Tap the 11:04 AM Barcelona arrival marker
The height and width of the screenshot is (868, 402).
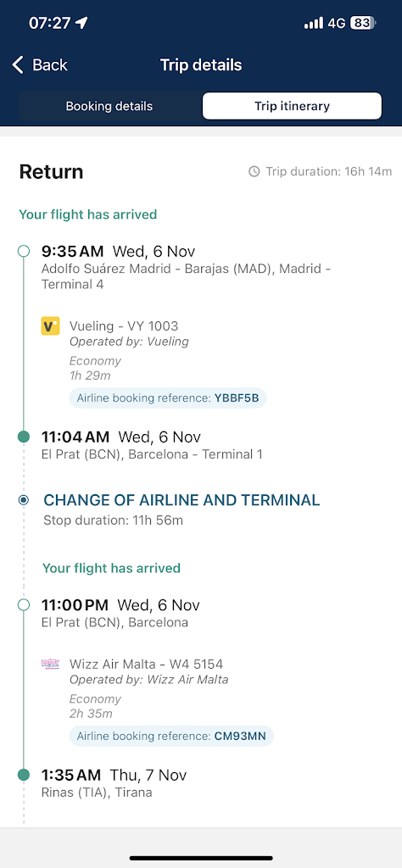pyautogui.click(x=23, y=437)
